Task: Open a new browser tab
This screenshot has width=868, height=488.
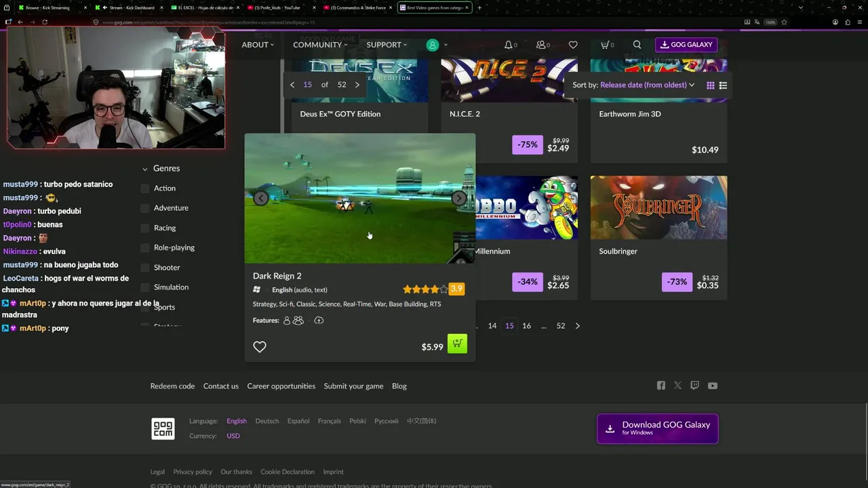Action: point(479,7)
